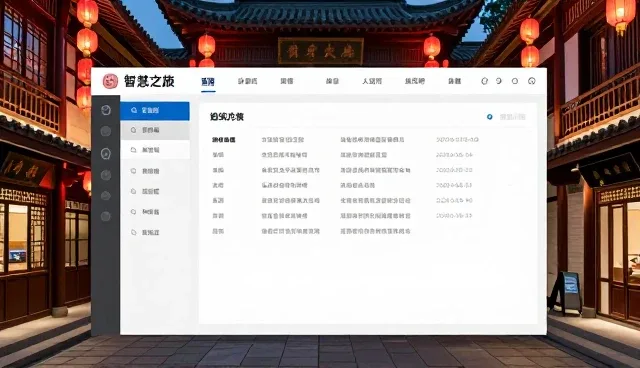Click the fifth table row's date cell
The image size is (640, 368).
454,201
